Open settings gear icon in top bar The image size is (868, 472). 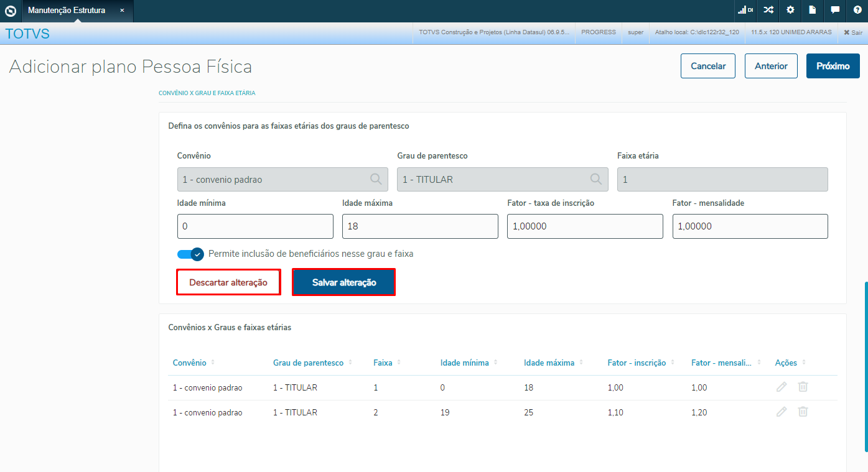pos(790,10)
